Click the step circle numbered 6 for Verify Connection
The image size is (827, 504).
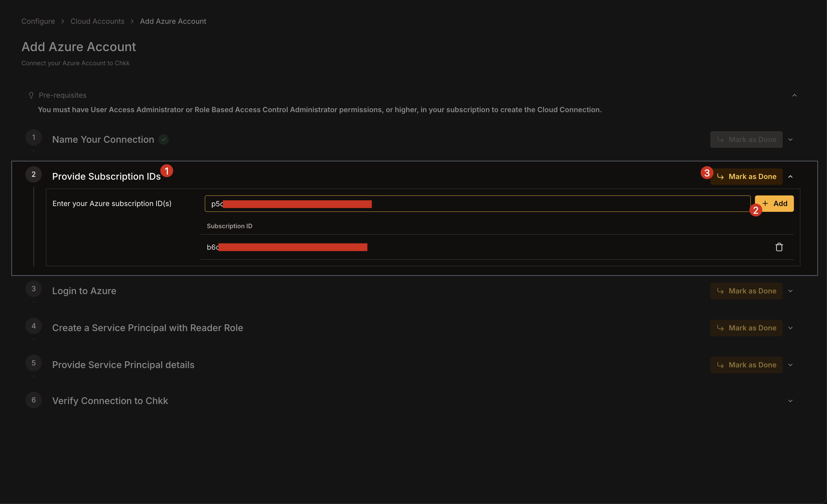[x=33, y=400]
